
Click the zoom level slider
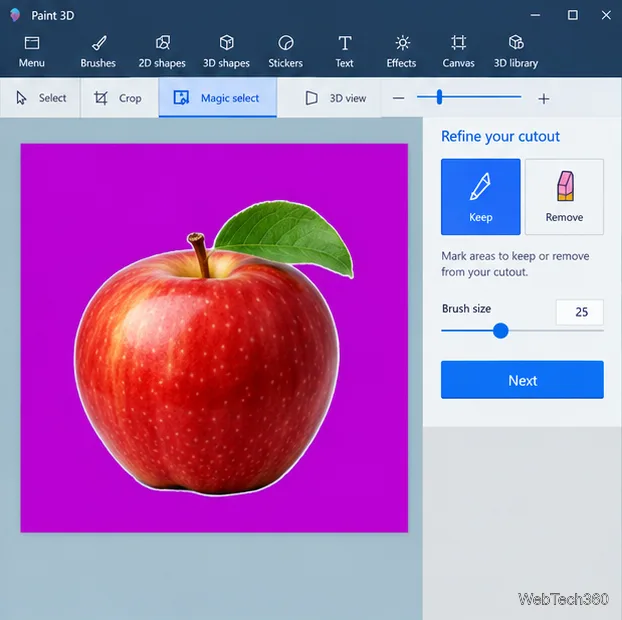(469, 97)
